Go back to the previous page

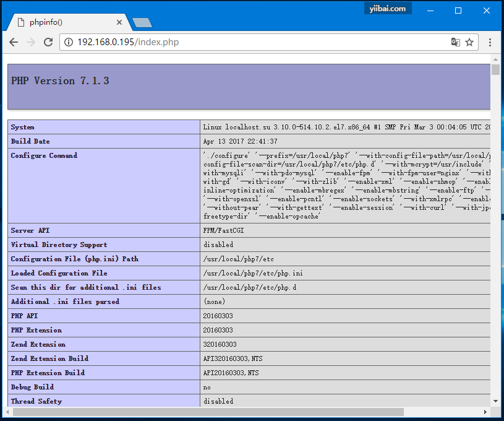[x=14, y=42]
